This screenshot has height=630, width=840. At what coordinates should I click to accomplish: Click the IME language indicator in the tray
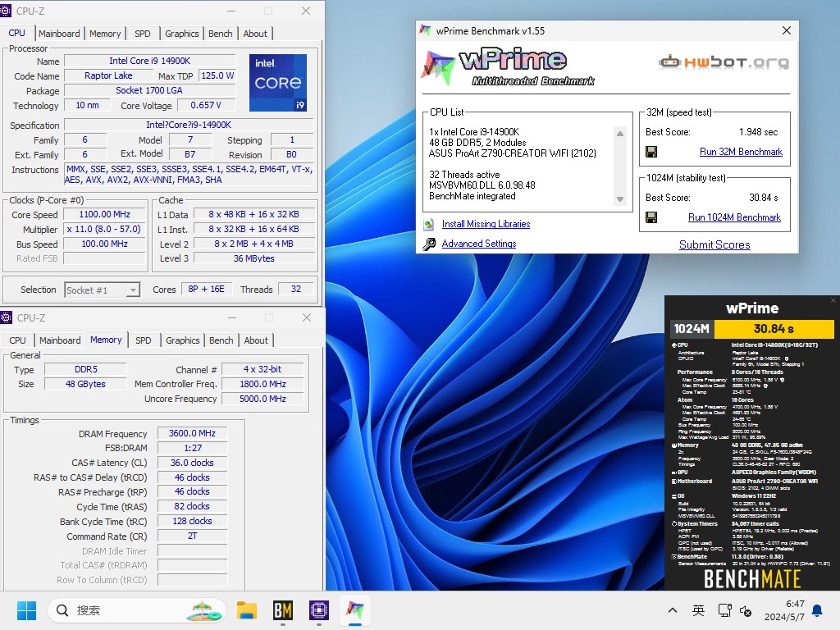(x=698, y=610)
